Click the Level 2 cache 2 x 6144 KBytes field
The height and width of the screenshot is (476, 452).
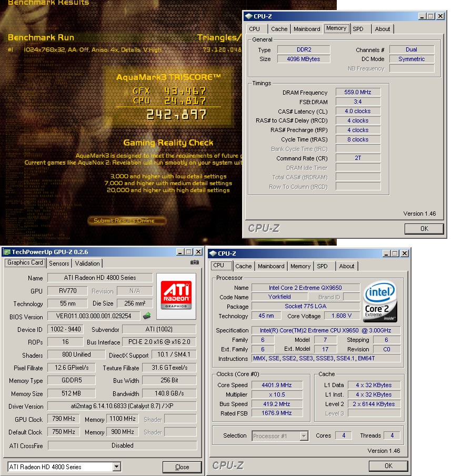tap(374, 404)
